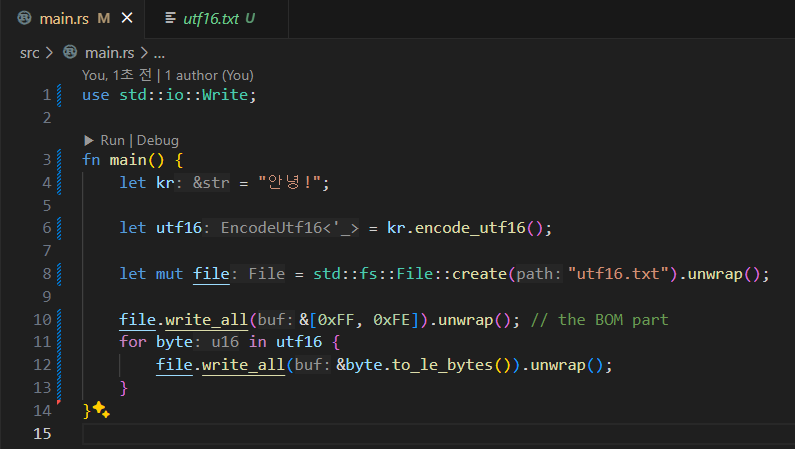Click the Run triangle icon above fn main
Image resolution: width=795 pixels, height=449 pixels.
point(89,141)
